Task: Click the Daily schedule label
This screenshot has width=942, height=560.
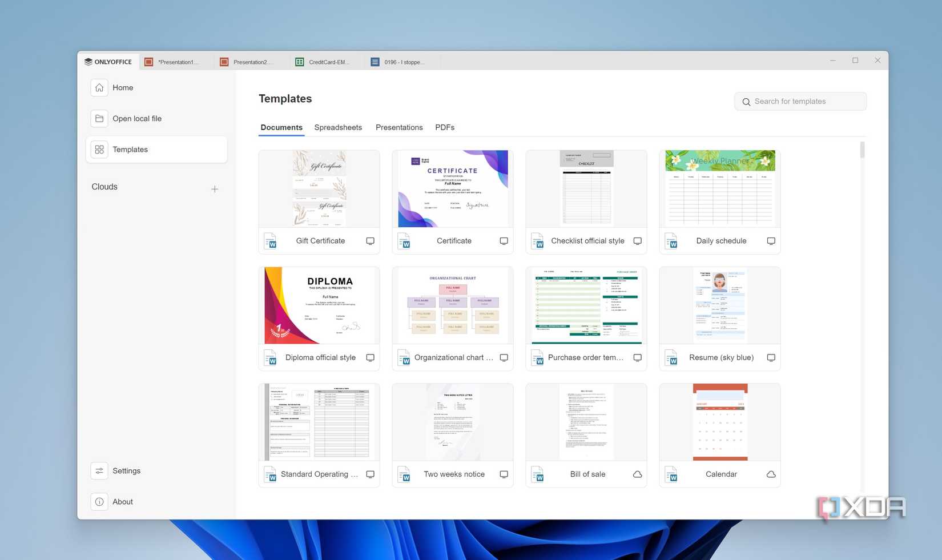Action: [721, 241]
